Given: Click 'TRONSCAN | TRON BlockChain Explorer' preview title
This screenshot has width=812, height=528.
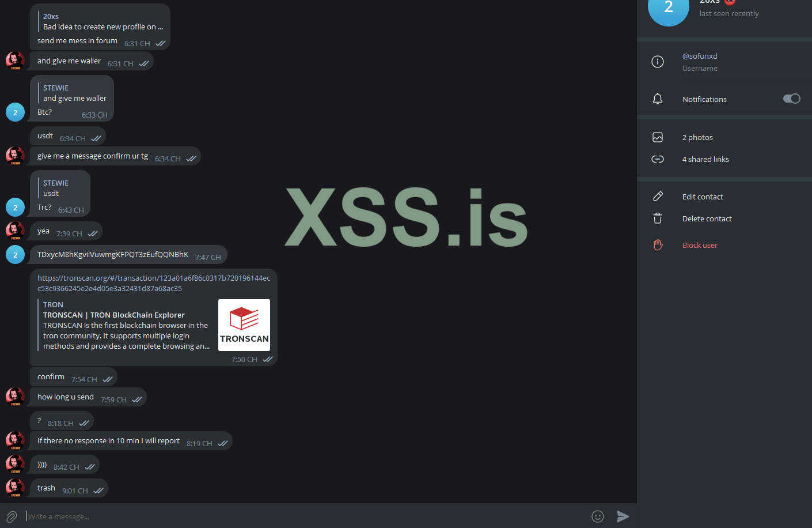Looking at the screenshot, I should tap(114, 315).
